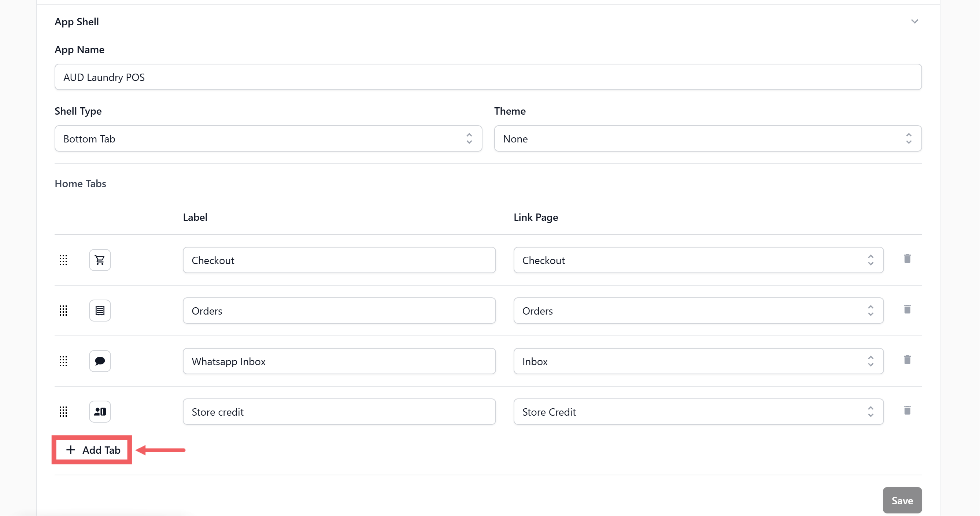Click the Save button
980x516 pixels.
[902, 500]
